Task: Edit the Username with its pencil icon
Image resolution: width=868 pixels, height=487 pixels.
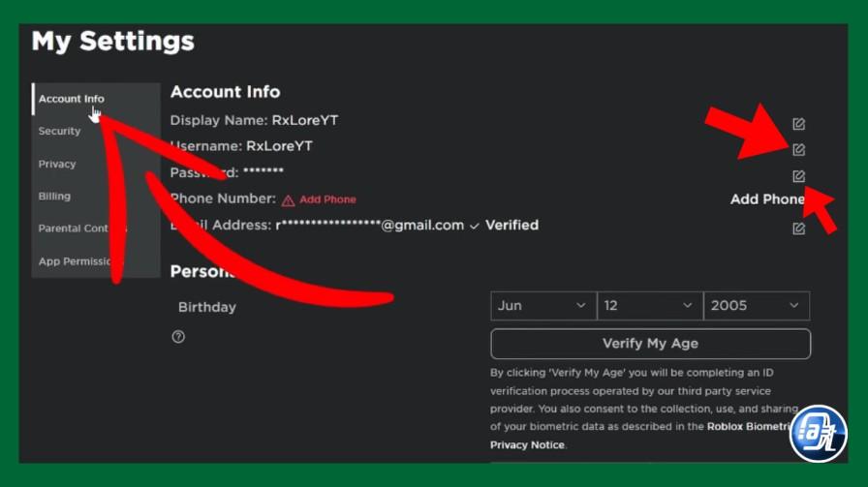Action: coord(798,149)
